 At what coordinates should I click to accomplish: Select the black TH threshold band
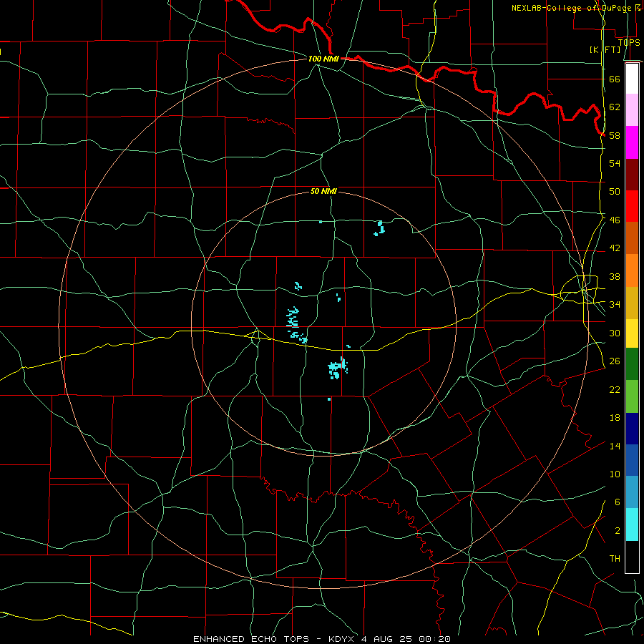tap(632, 557)
